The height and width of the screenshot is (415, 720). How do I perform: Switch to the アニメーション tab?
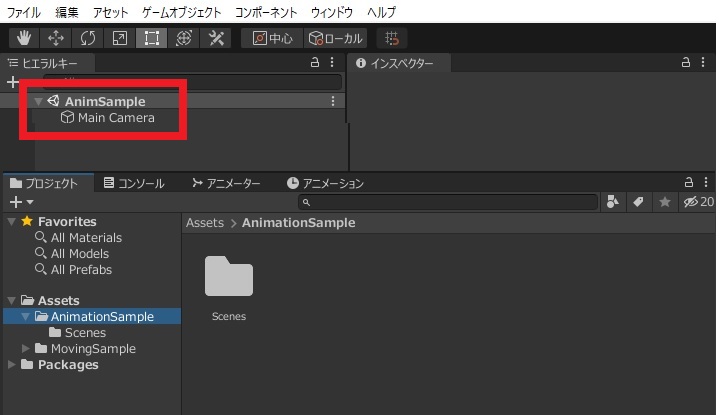[x=325, y=184]
